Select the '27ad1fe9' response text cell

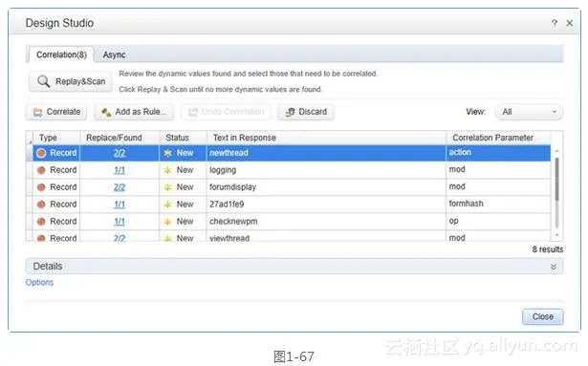point(326,205)
